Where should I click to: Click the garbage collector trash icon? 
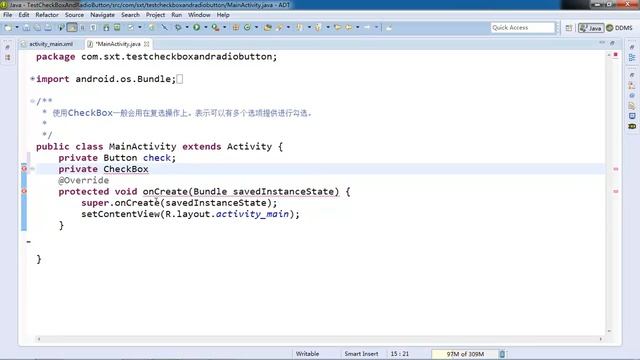[x=502, y=354]
